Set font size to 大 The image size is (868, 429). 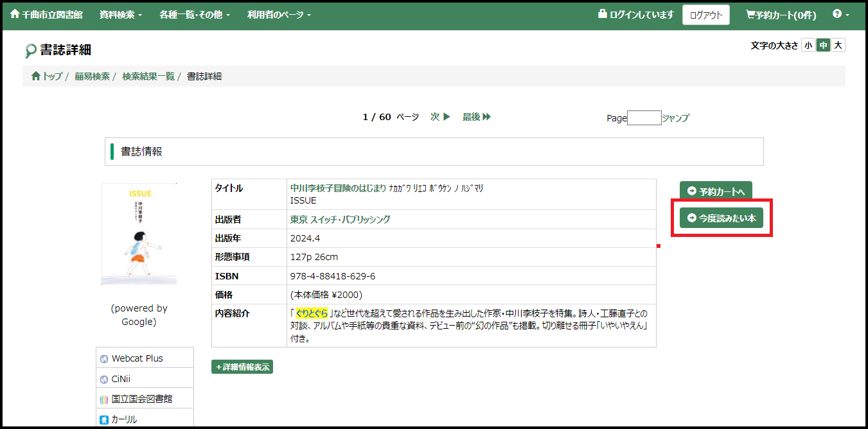(x=838, y=45)
